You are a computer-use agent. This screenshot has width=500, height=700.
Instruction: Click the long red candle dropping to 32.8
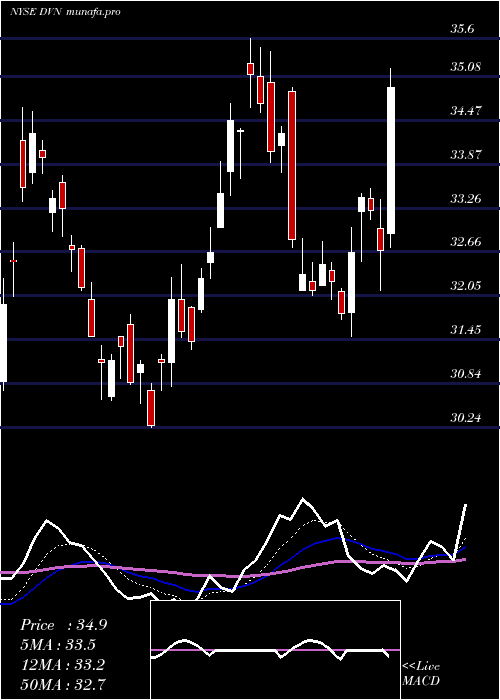tap(292, 165)
